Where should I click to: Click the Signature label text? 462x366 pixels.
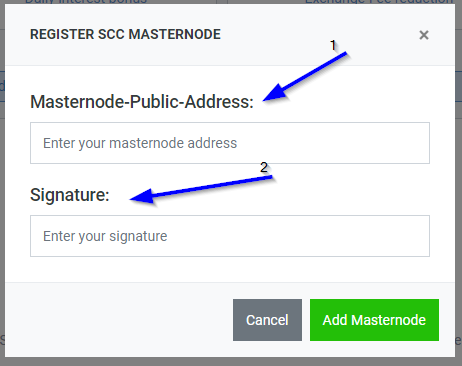tap(70, 195)
